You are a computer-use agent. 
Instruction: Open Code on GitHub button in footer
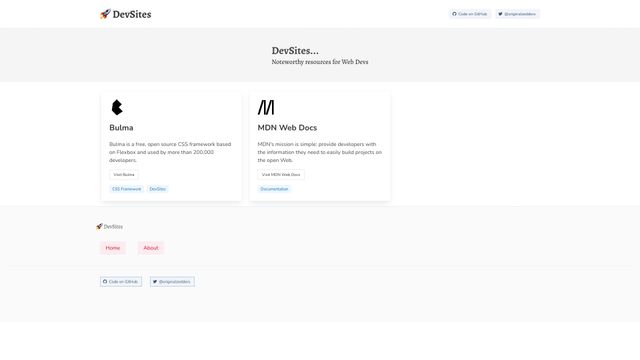(x=121, y=282)
